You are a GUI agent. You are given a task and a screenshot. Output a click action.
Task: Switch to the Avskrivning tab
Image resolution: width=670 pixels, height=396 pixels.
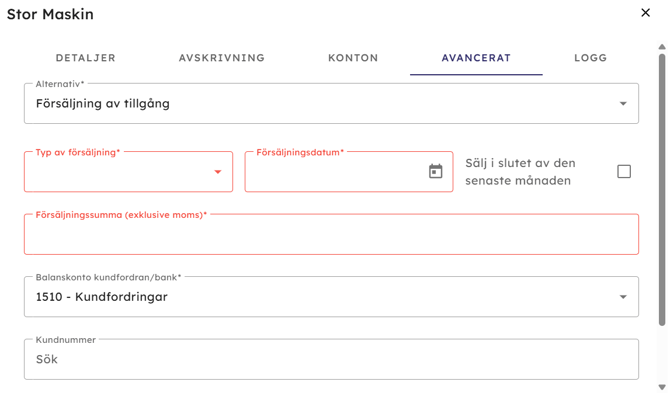(222, 58)
